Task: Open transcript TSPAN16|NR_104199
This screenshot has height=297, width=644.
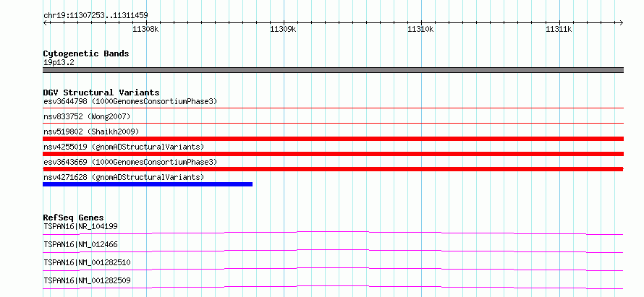Action: tap(81, 226)
